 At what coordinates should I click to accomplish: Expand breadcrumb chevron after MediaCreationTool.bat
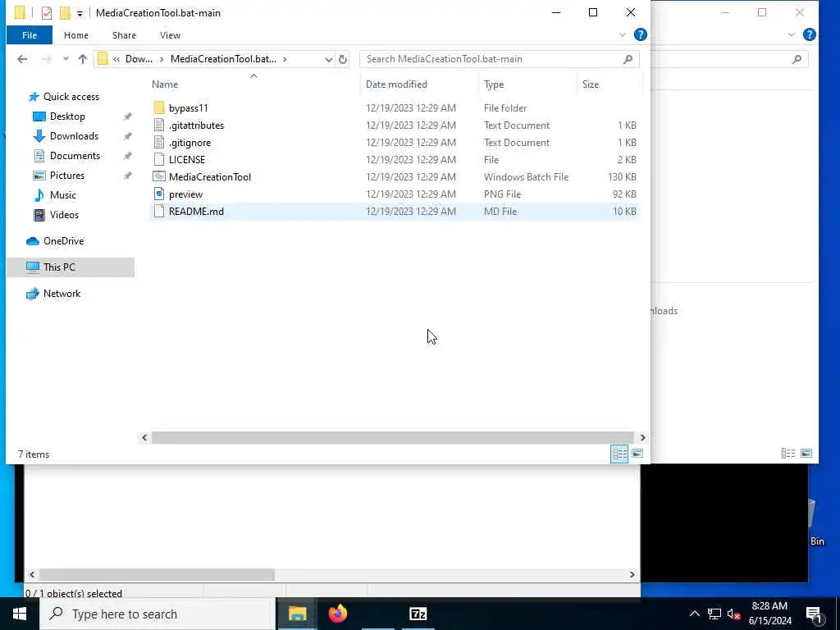pos(285,59)
